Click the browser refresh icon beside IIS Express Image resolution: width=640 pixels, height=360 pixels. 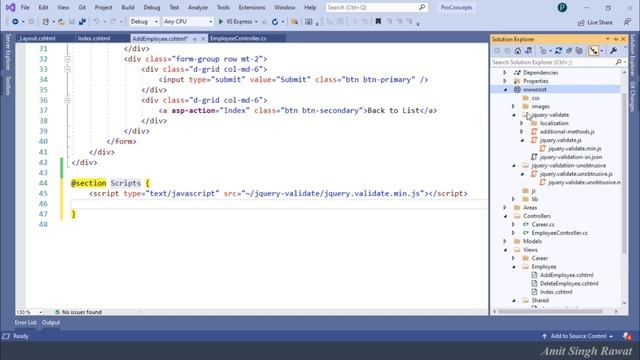click(x=275, y=22)
